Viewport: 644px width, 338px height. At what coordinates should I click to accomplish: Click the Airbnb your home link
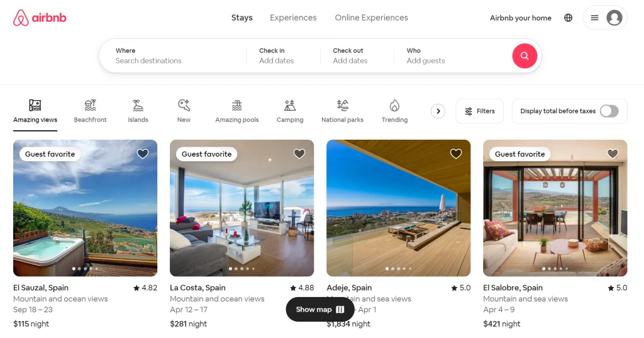[x=521, y=18]
